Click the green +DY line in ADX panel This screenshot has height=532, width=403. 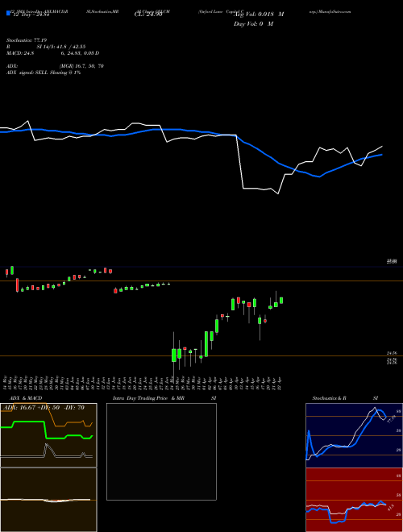click(29, 422)
